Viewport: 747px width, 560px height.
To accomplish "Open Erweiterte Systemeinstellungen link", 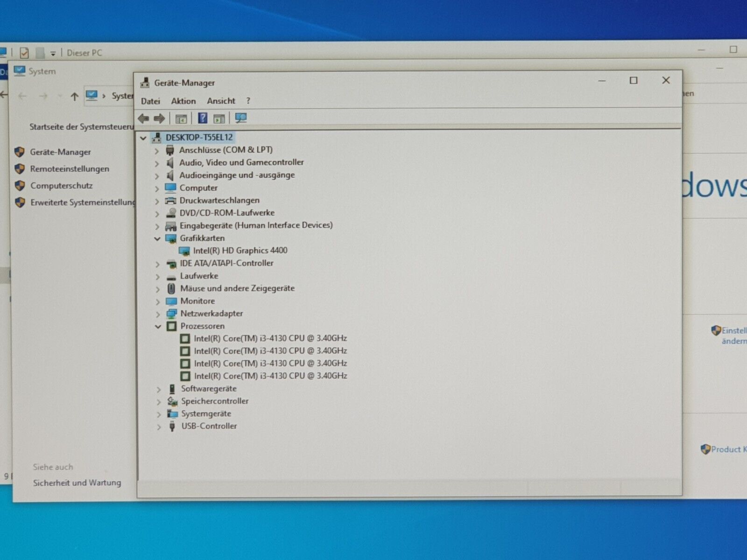I will pyautogui.click(x=83, y=203).
